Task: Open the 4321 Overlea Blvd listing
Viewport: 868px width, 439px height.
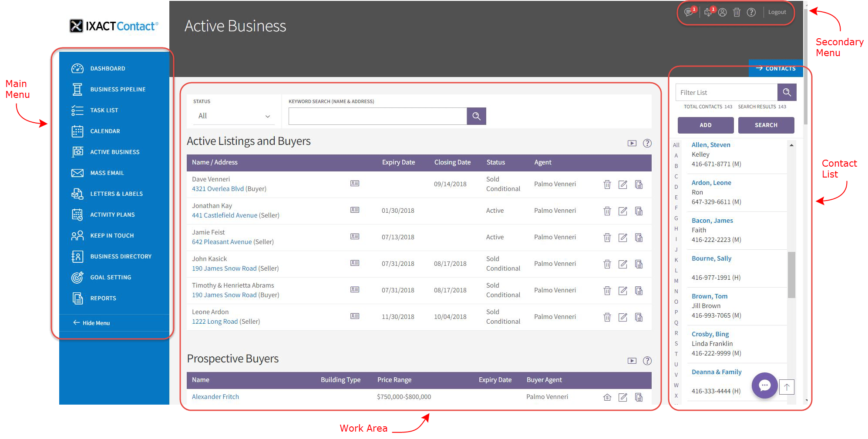Action: coord(218,189)
